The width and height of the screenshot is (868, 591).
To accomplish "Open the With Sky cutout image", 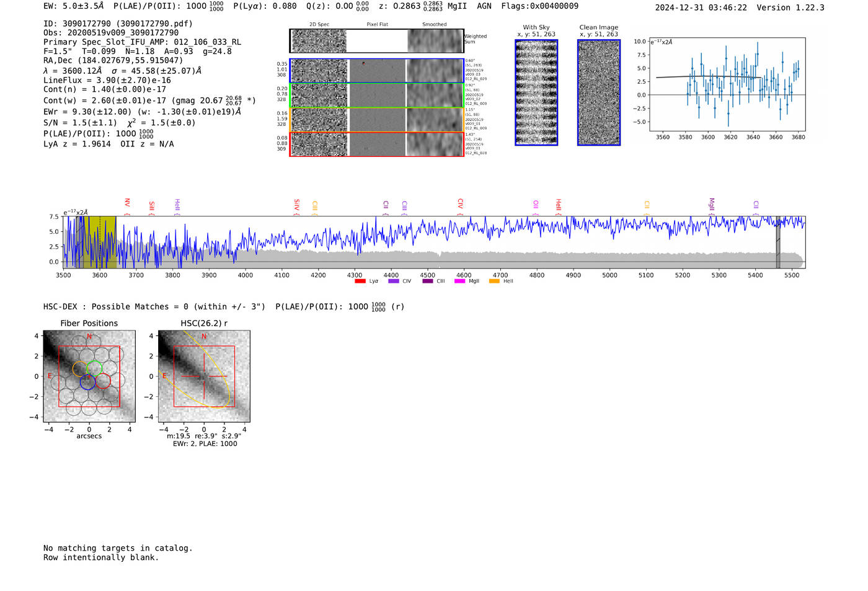I will click(x=536, y=92).
